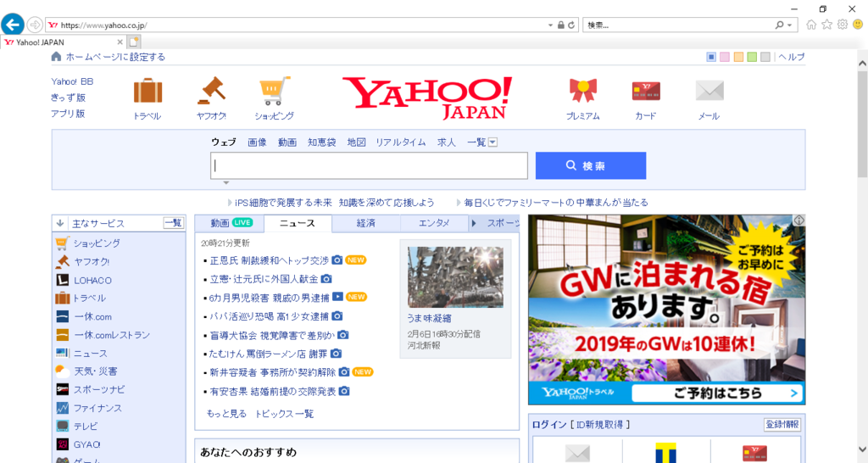Click the security lock icon in address bar
Image resolution: width=868 pixels, height=463 pixels.
[x=561, y=25]
